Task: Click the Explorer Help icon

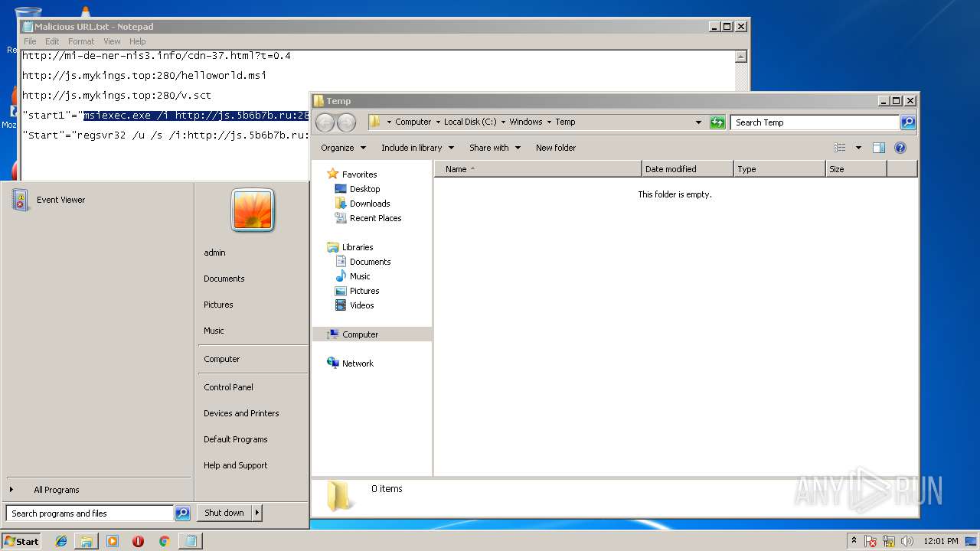Action: [x=900, y=148]
